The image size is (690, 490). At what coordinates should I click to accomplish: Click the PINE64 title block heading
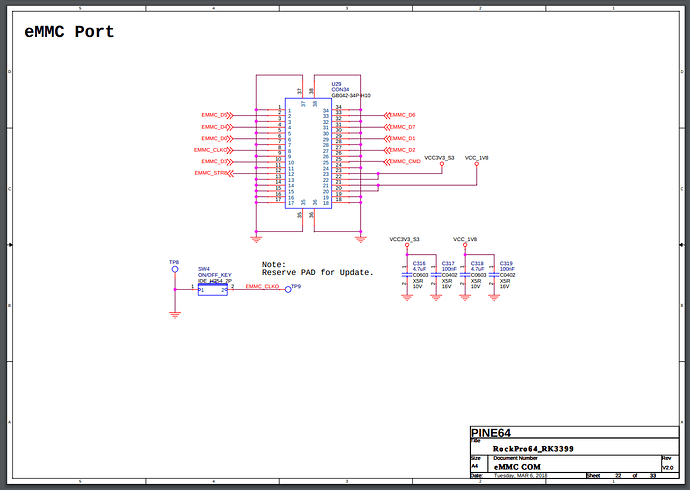491,433
